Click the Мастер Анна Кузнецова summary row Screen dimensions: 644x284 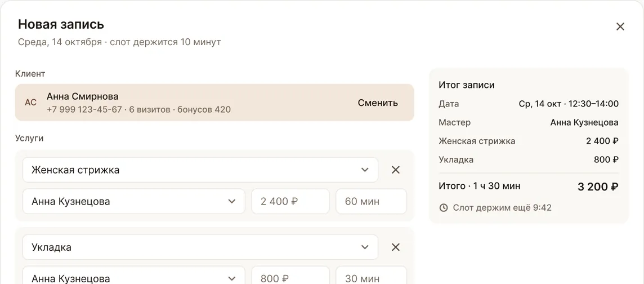point(529,122)
